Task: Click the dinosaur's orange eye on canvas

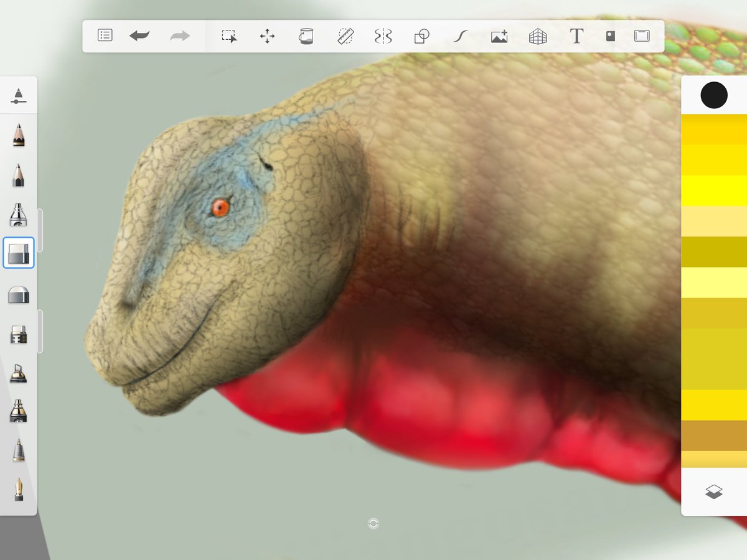Action: (220, 207)
